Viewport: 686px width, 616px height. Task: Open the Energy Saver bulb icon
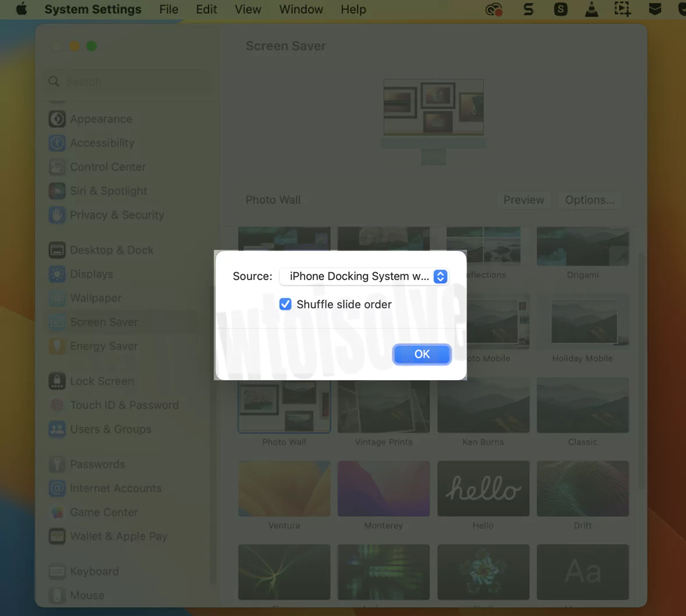57,346
